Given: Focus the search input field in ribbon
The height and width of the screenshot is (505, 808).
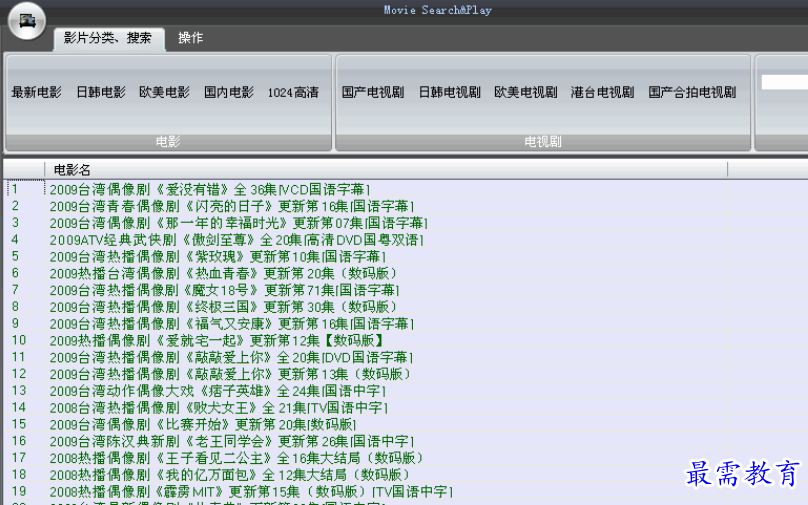Looking at the screenshot, I should pyautogui.click(x=784, y=82).
